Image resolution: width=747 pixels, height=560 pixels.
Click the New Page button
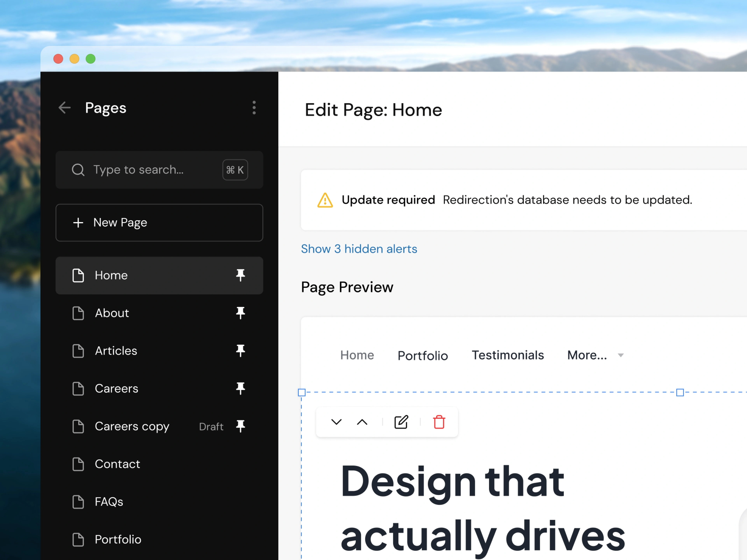click(x=159, y=222)
